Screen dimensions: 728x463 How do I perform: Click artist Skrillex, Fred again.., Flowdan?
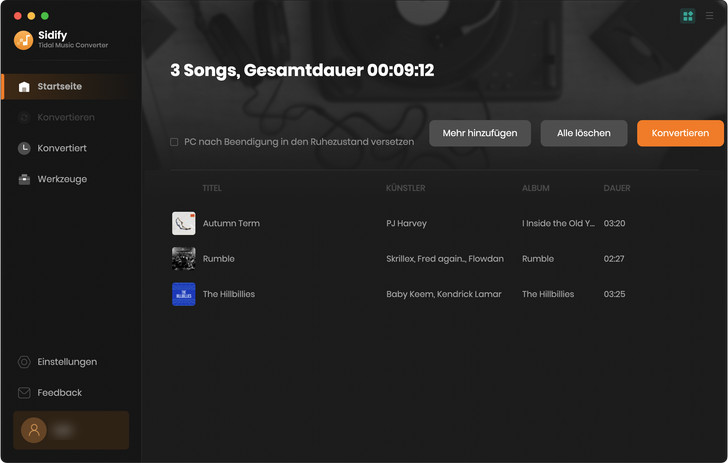[x=445, y=259]
